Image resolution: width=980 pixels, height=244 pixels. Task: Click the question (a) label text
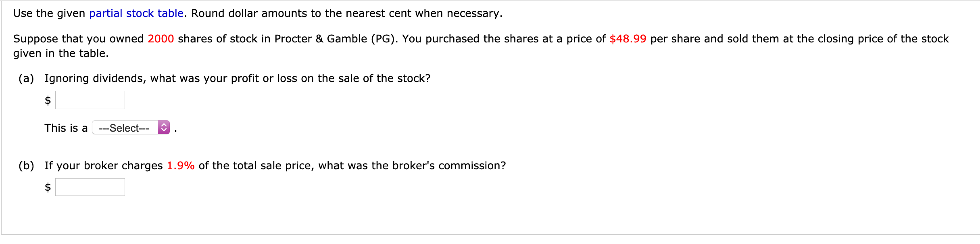[x=27, y=78]
